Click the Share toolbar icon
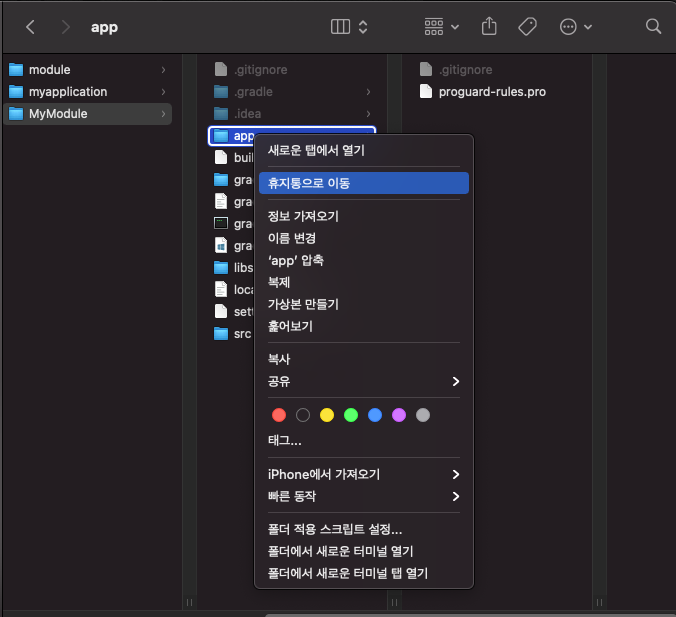Screen dimensions: 676x617 [489, 26]
